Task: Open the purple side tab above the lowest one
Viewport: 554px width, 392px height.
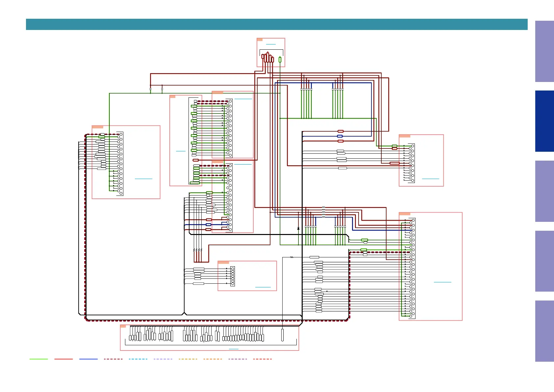Action: 544,261
